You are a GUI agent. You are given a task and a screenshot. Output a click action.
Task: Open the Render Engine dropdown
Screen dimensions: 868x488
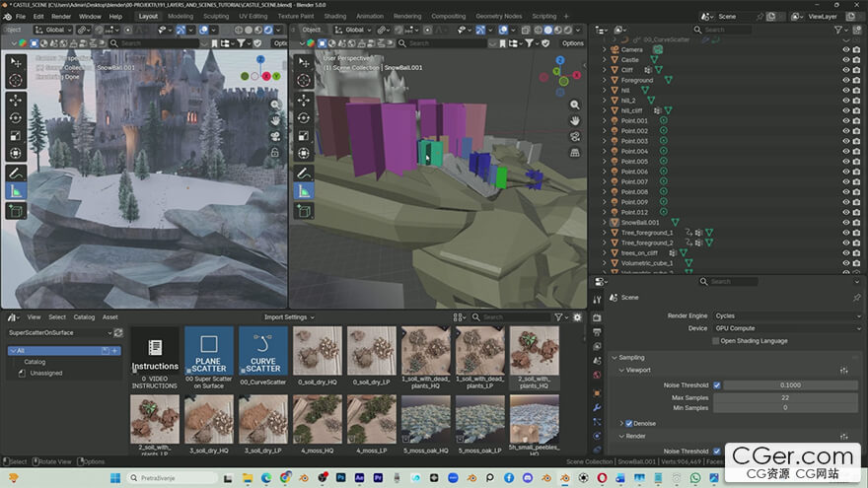coord(786,315)
